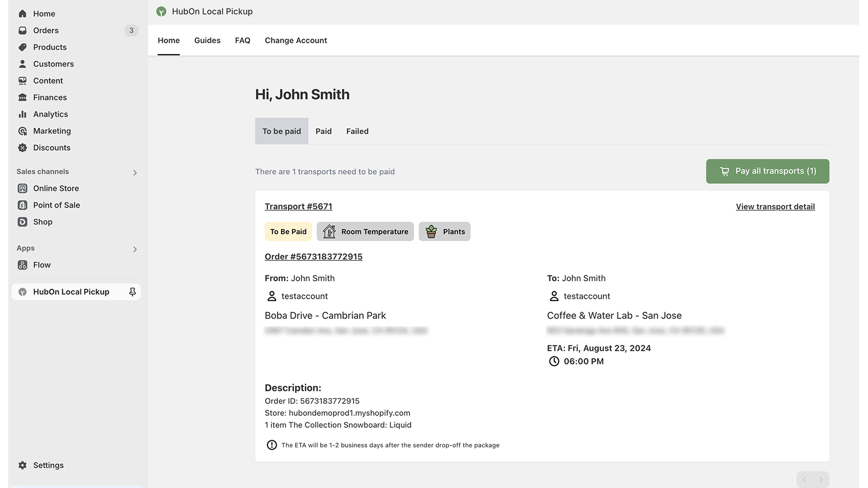This screenshot has height=488, width=868.
Task: Click the Orders inbox icon
Action: pos(22,30)
